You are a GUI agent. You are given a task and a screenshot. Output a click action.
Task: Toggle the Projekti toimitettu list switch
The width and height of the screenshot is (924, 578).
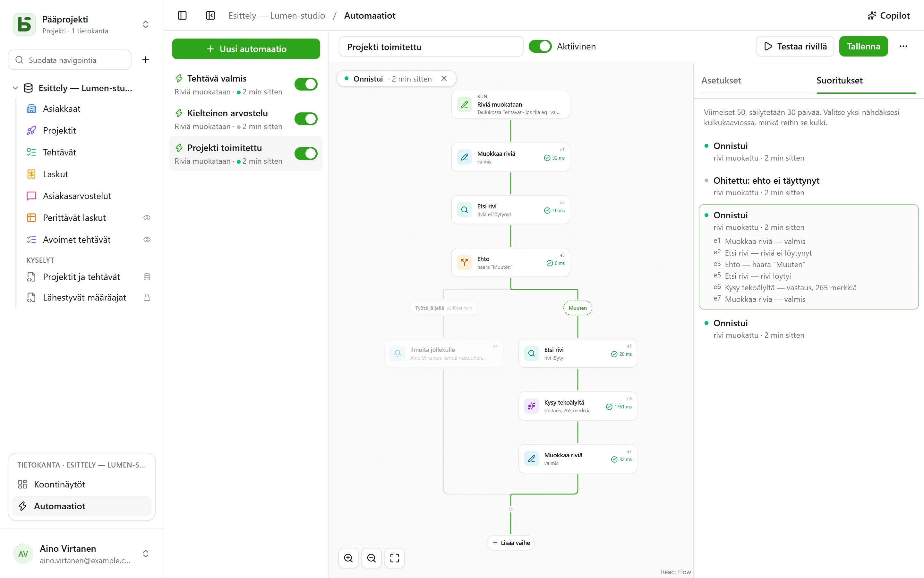pos(306,154)
